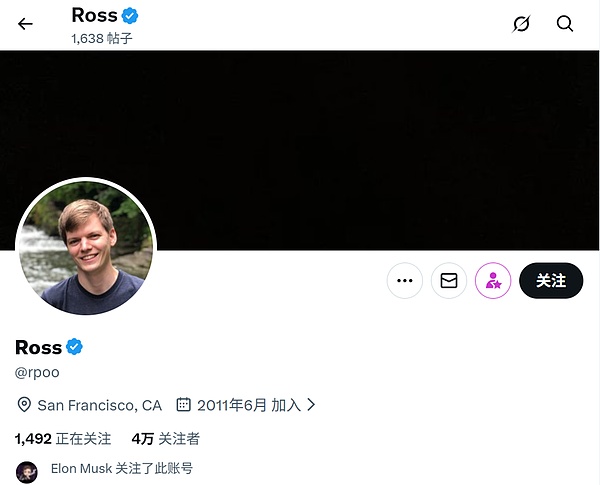Click the calendar icon near join date
Image resolution: width=600 pixels, height=485 pixels.
pos(183,405)
